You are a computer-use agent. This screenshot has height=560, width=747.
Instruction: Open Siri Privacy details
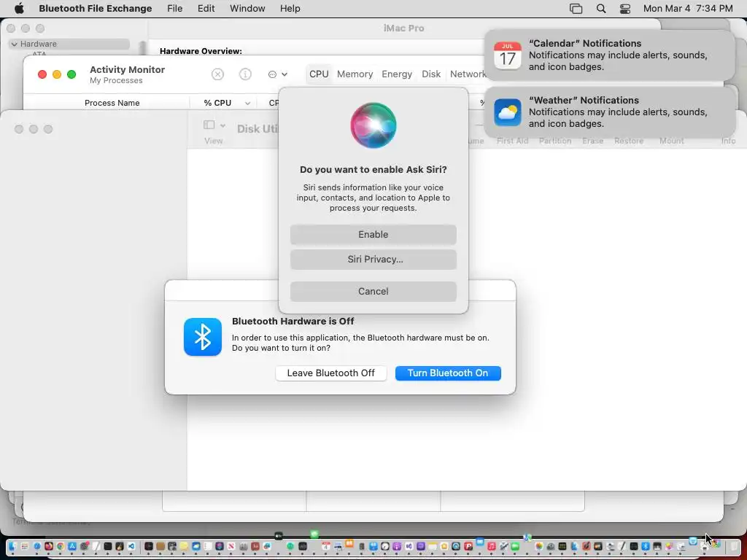click(373, 259)
